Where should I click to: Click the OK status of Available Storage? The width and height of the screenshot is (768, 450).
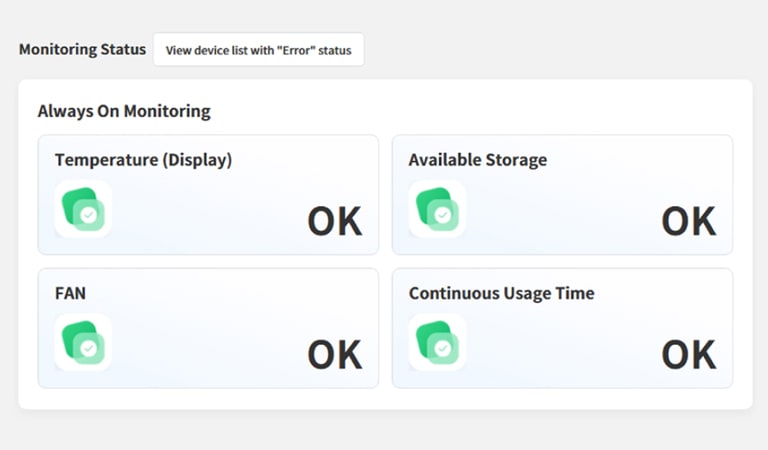click(688, 222)
